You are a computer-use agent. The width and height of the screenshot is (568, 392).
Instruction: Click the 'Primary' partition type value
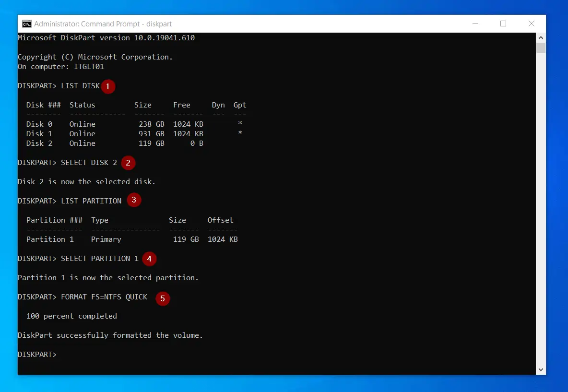pyautogui.click(x=106, y=239)
